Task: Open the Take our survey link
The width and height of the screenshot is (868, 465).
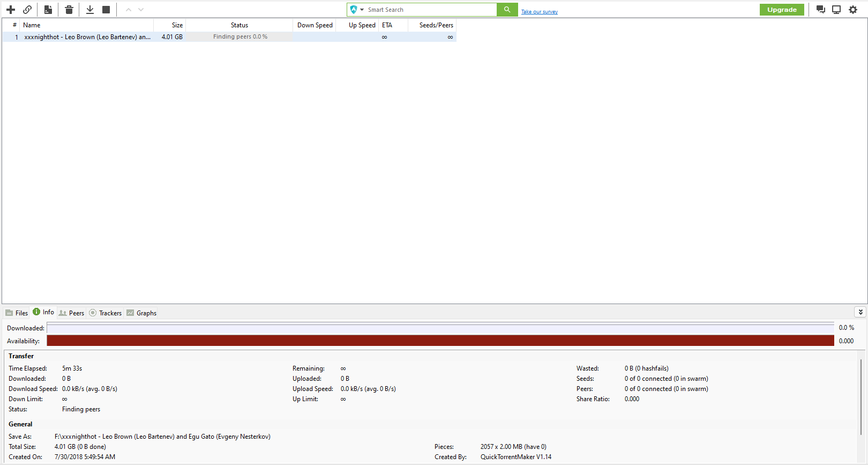Action: (x=540, y=12)
